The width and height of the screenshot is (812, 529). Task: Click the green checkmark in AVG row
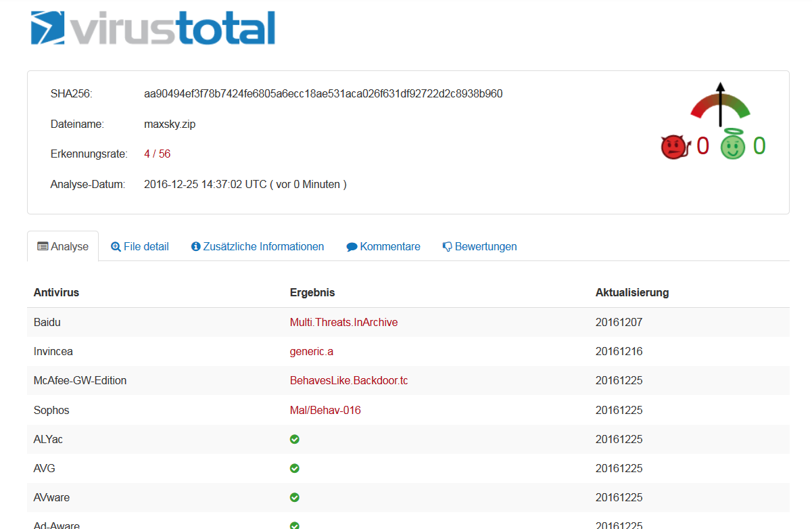tap(295, 468)
